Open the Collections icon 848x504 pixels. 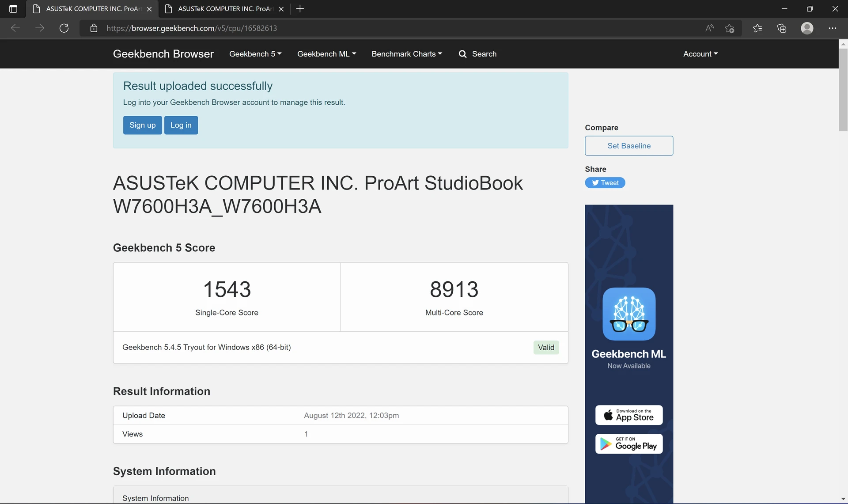tap(782, 28)
